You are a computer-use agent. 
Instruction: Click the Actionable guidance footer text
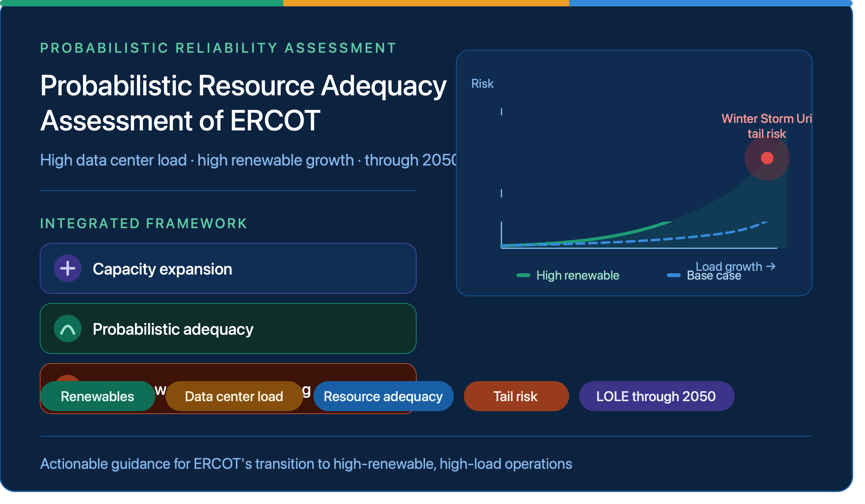(306, 464)
